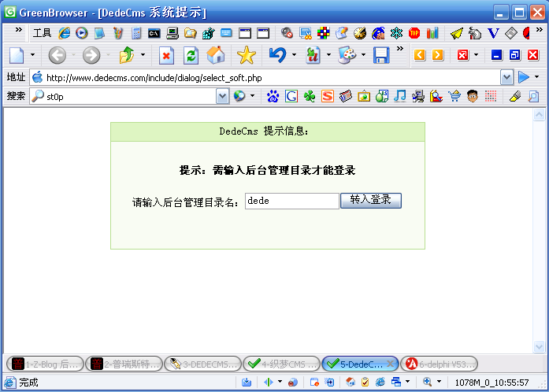The height and width of the screenshot is (392, 549).
Task: Click the blue Go arrow next to the address bar
Action: [524, 77]
